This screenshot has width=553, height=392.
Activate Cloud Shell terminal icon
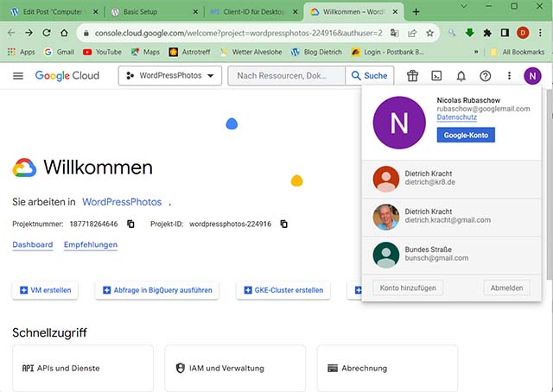coord(437,76)
